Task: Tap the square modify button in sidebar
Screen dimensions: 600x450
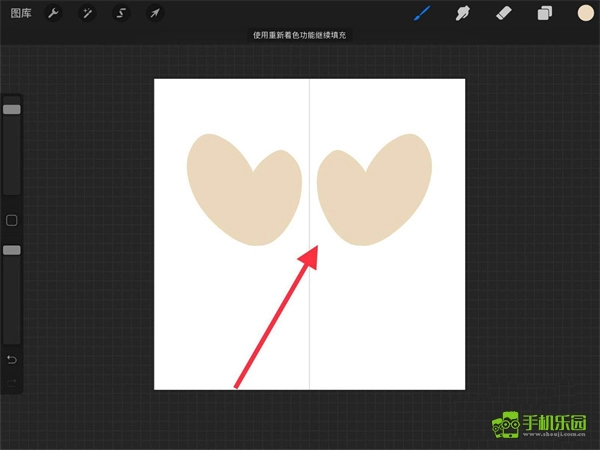Action: coord(12,220)
